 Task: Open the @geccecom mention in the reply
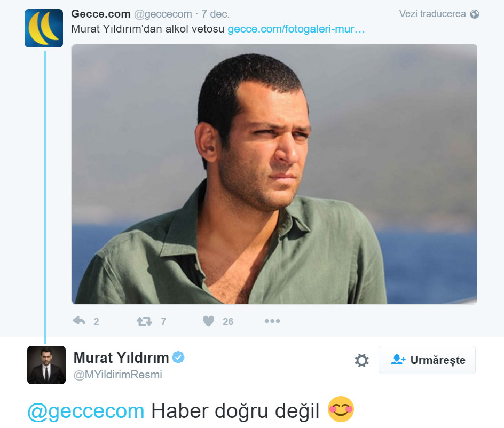[86, 411]
